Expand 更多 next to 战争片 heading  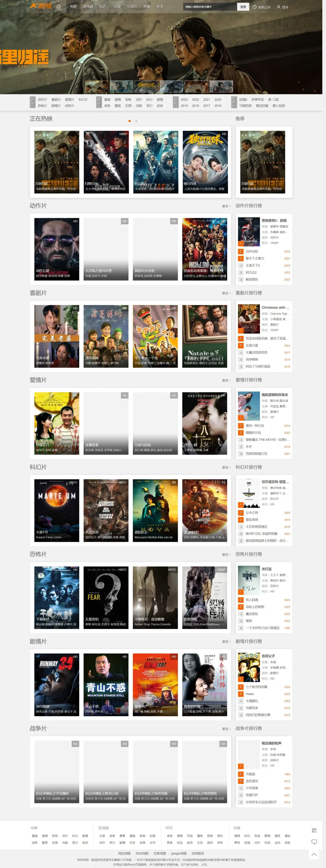[226, 729]
